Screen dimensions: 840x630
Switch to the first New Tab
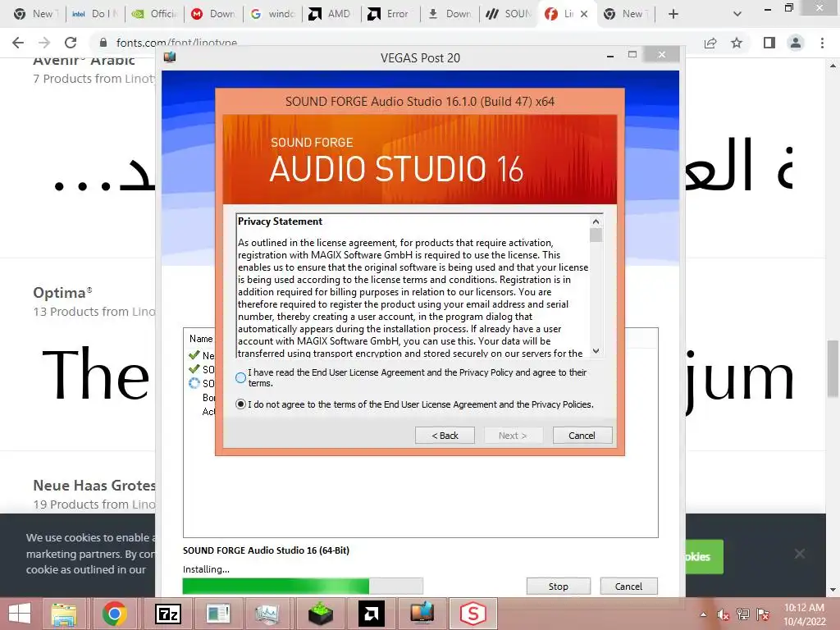point(35,14)
